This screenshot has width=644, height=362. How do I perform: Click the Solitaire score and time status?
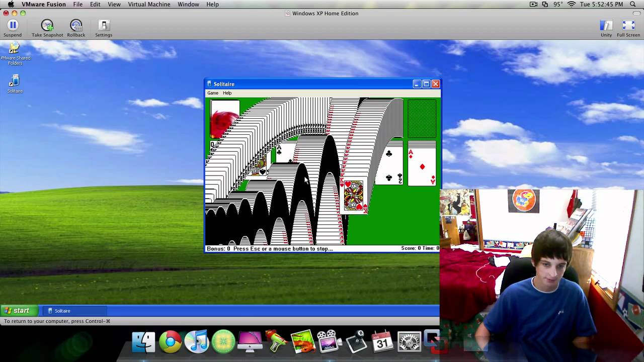(x=420, y=248)
